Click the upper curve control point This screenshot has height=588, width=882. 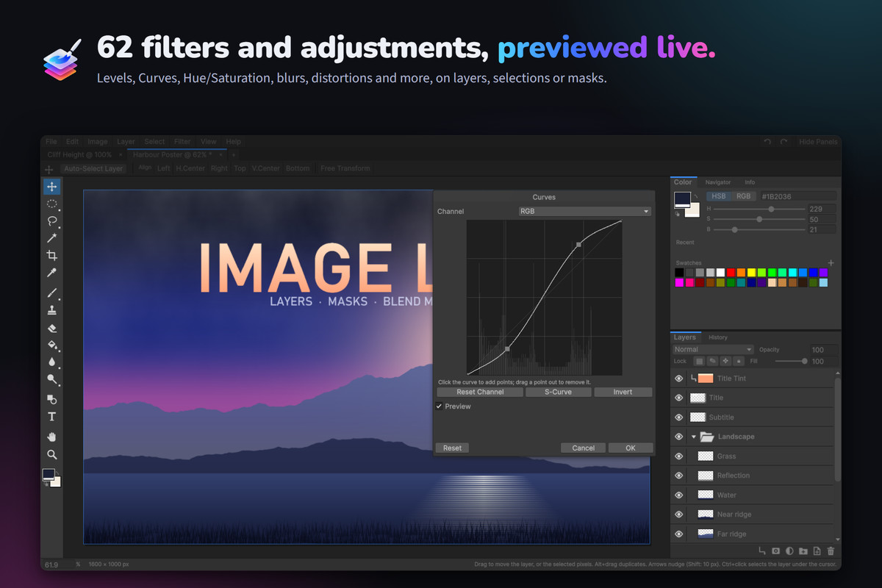(x=578, y=245)
